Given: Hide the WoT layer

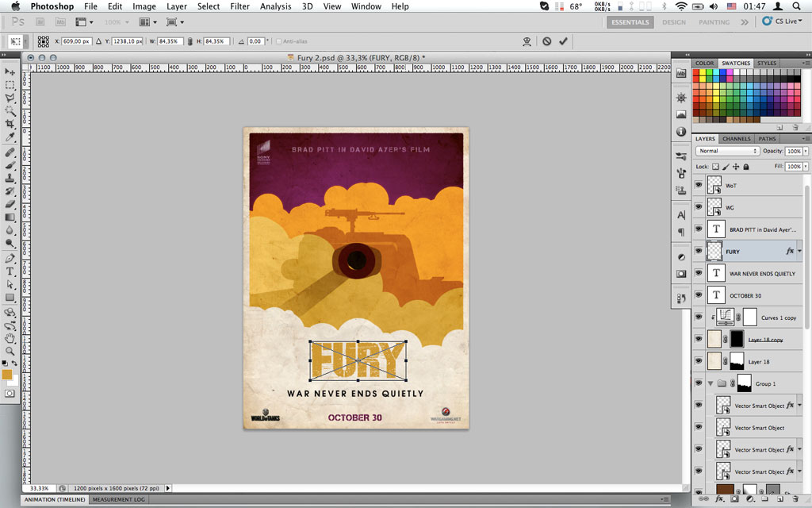Looking at the screenshot, I should pos(699,185).
